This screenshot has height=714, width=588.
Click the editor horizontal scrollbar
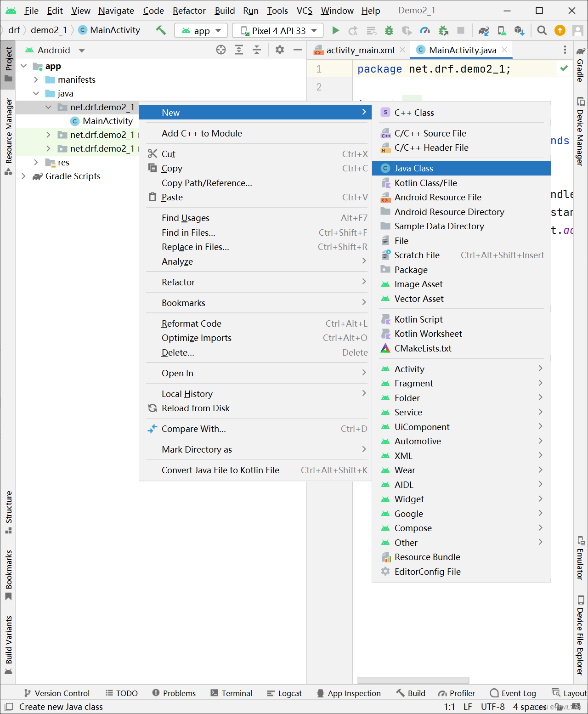point(413,680)
